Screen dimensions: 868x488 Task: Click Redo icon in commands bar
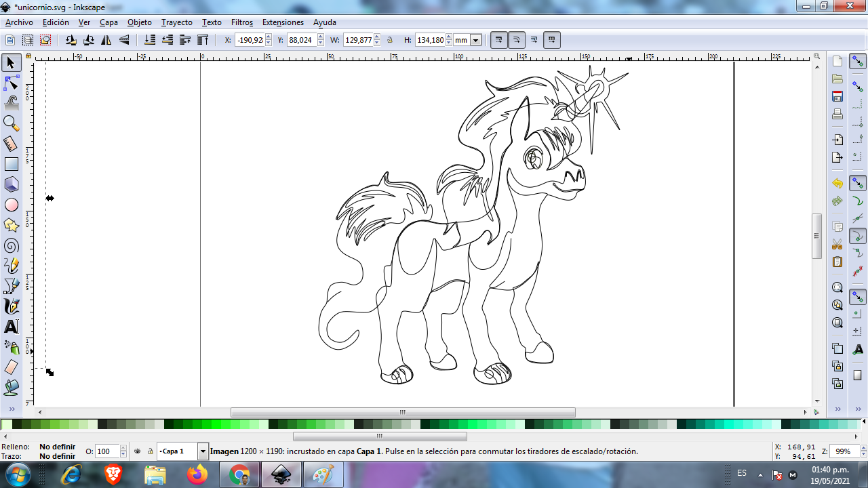click(837, 201)
